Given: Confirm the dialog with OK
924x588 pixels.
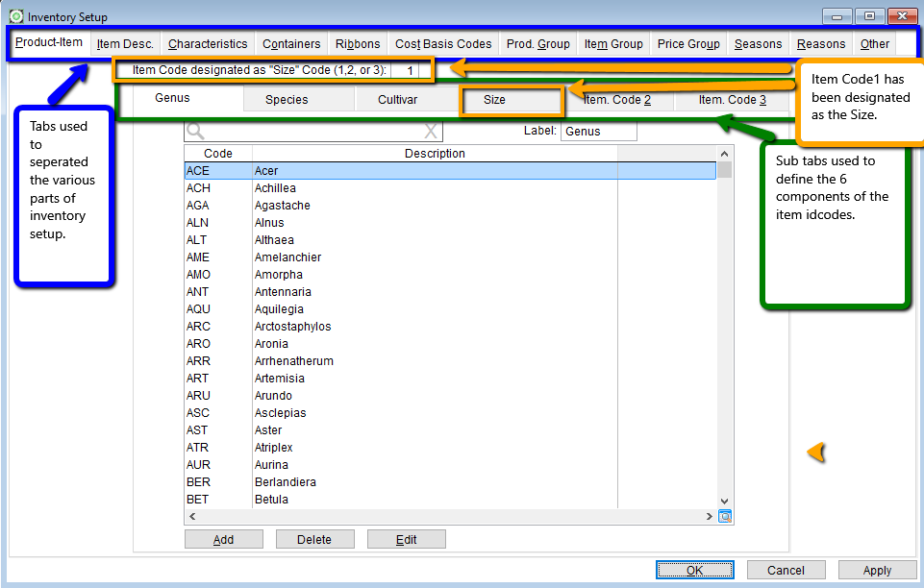Looking at the screenshot, I should tap(694, 570).
